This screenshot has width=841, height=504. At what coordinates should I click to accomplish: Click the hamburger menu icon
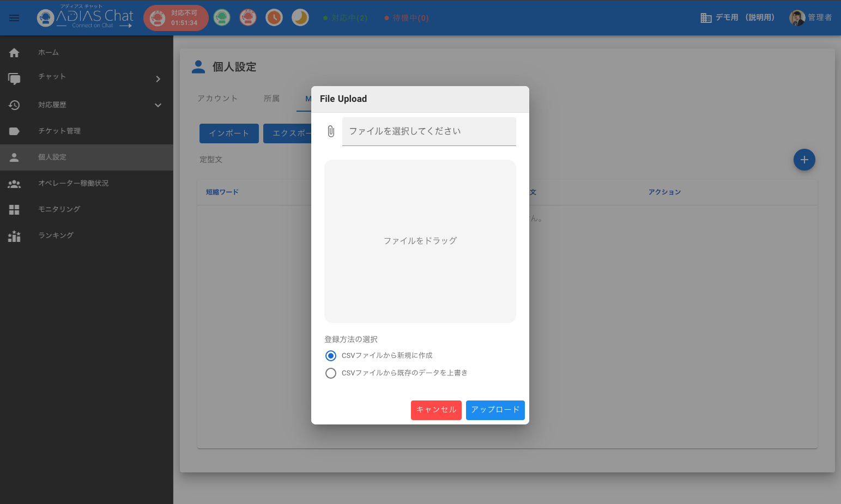click(14, 18)
